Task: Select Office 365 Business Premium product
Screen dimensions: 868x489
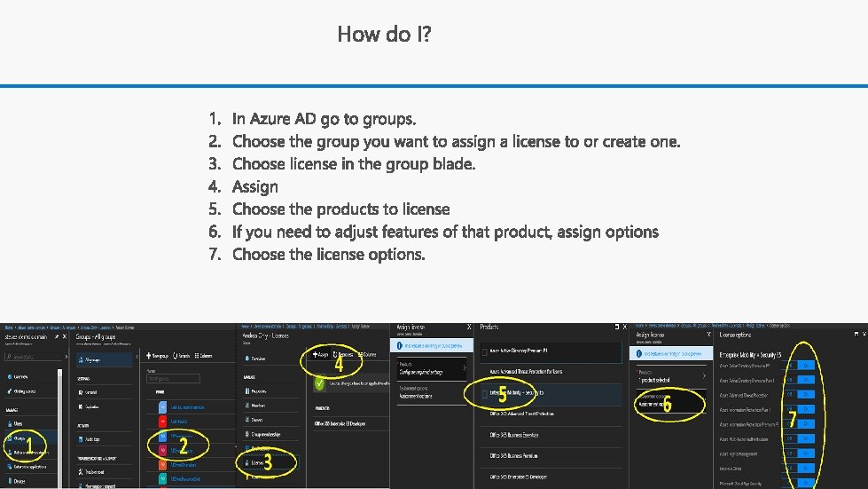Action: click(513, 456)
